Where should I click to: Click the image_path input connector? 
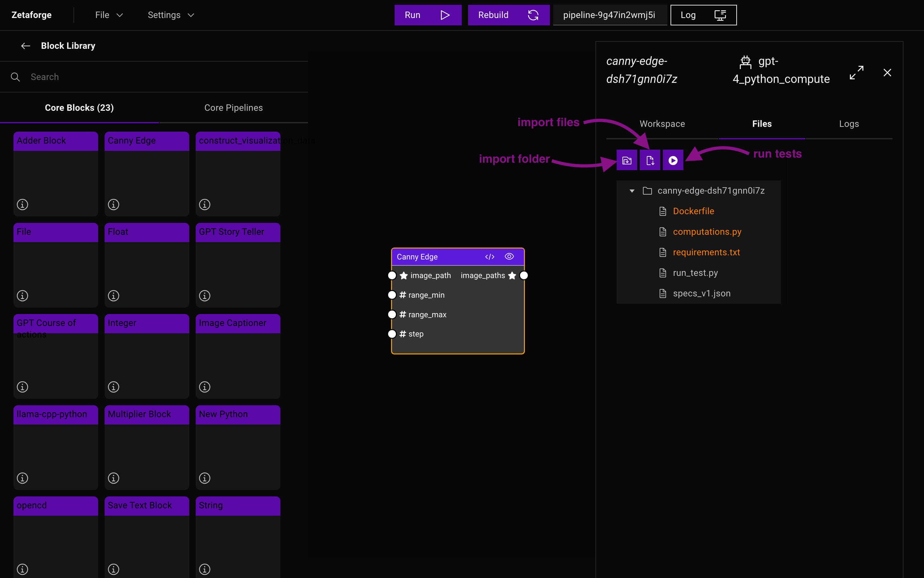[x=392, y=275]
